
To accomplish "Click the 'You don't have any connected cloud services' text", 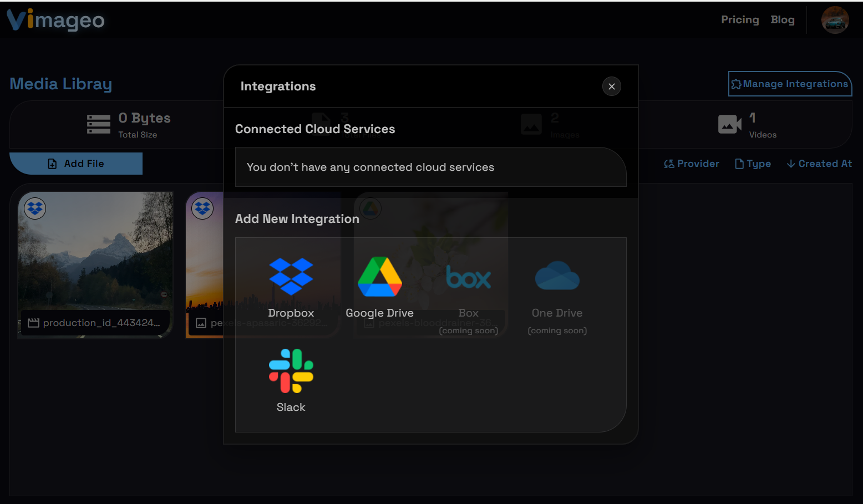I will click(370, 167).
